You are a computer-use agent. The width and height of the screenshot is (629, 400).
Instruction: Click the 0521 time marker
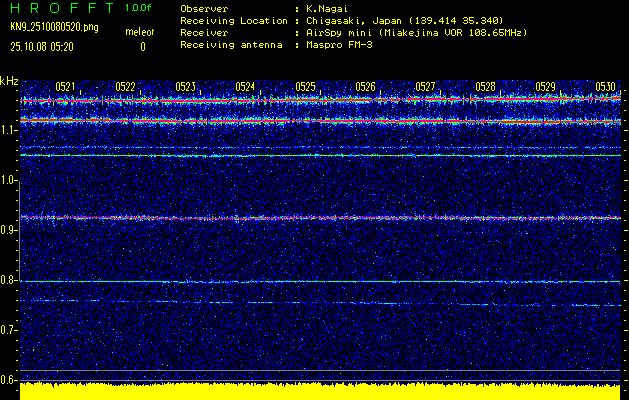coord(65,87)
